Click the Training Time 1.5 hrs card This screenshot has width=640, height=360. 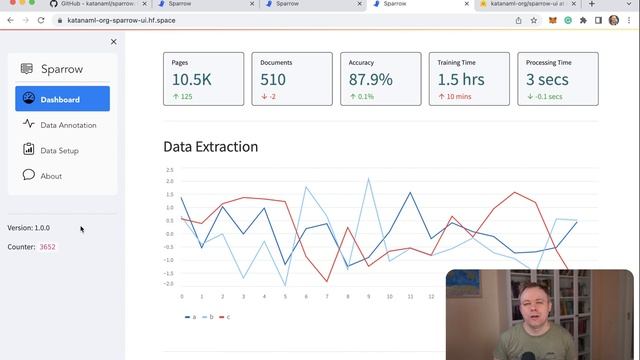469,79
